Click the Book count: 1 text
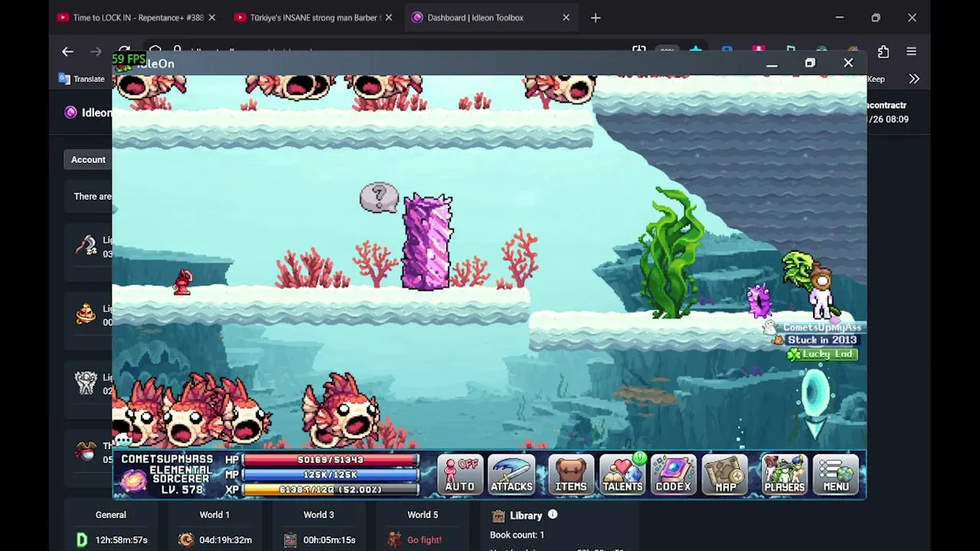980x551 pixels. (x=517, y=535)
